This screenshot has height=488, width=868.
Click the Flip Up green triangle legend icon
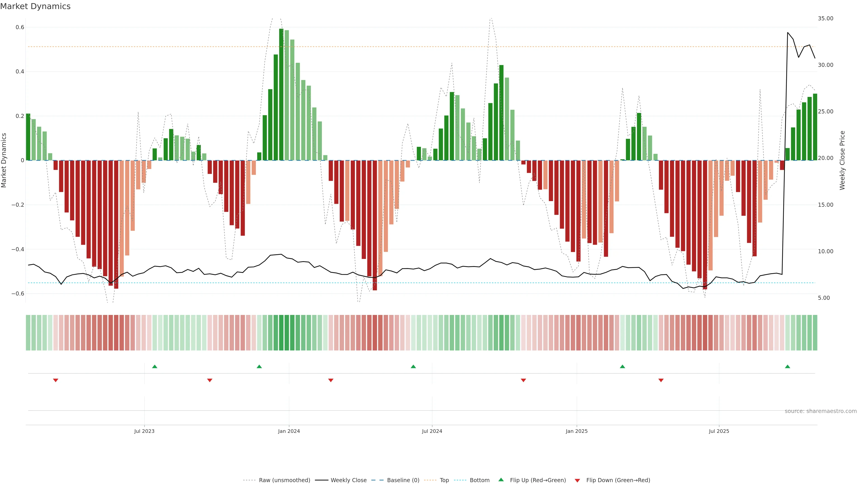[501, 480]
